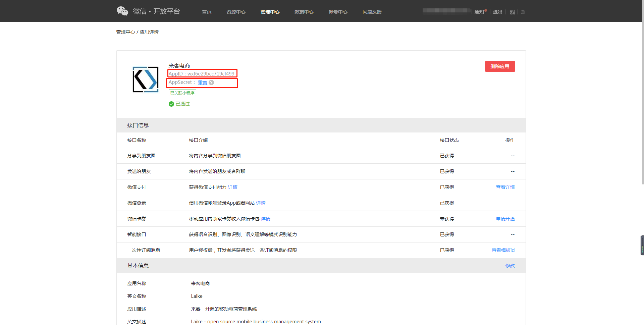
Task: Open the 资源中心 nav item
Action: (236, 12)
